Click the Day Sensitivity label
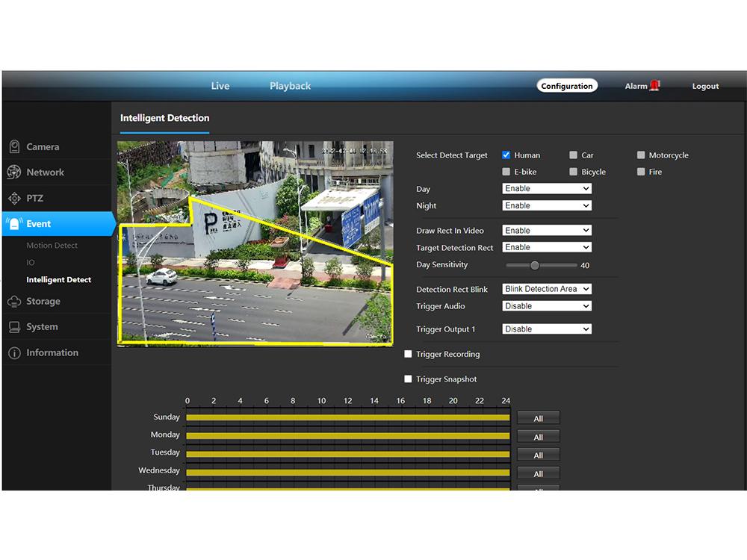Image resolution: width=747 pixels, height=560 pixels. (441, 265)
